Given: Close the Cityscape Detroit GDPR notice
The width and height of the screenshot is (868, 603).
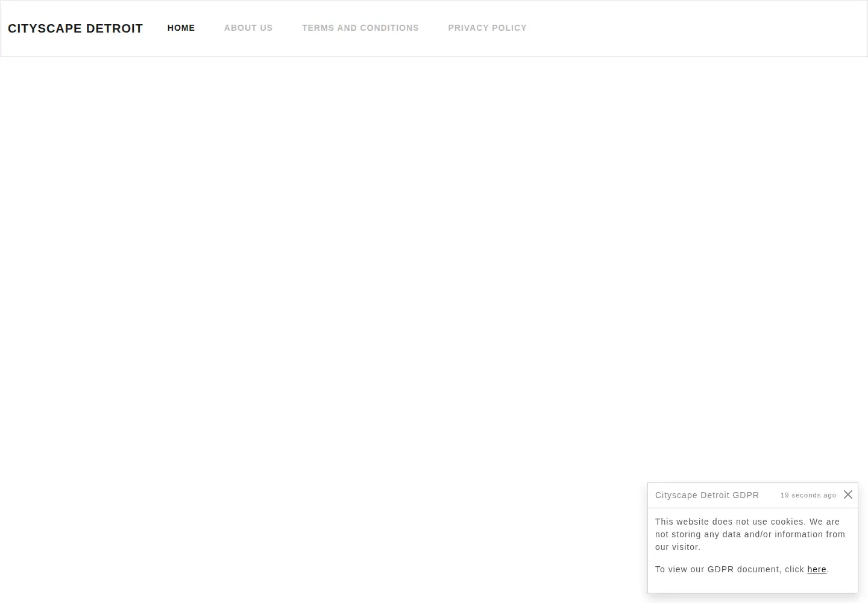Looking at the screenshot, I should coord(848,494).
